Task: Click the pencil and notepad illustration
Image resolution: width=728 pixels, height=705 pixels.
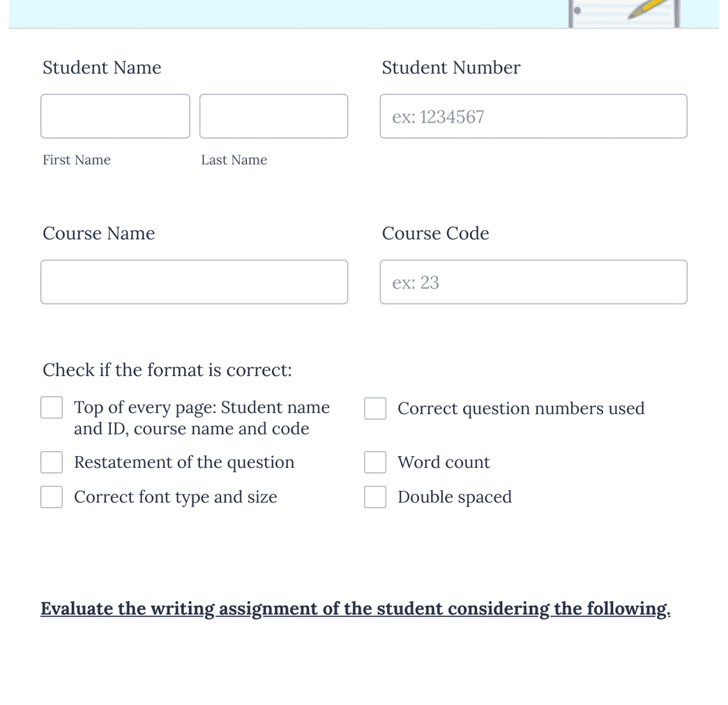Action: [x=623, y=10]
